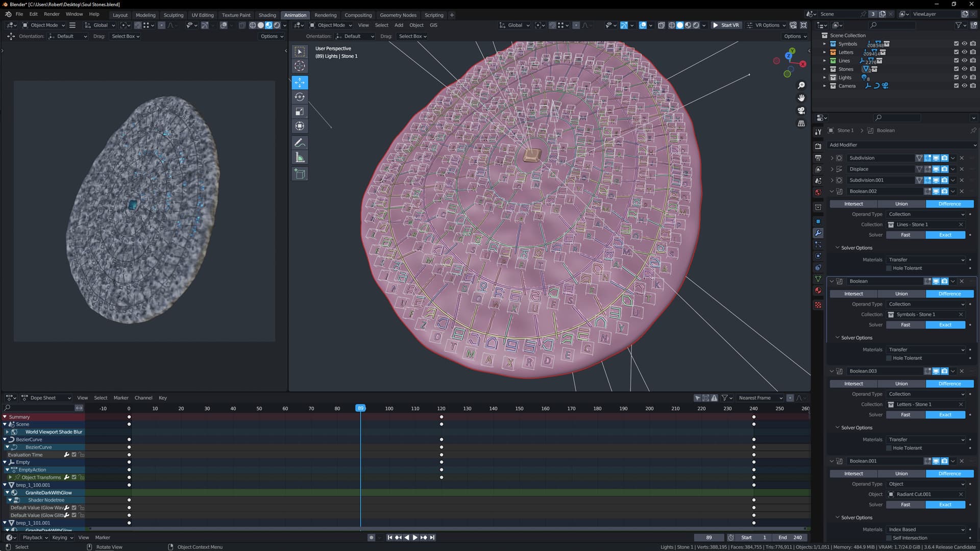Click the End frame 240 field
This screenshot has width=980, height=551.
point(790,537)
